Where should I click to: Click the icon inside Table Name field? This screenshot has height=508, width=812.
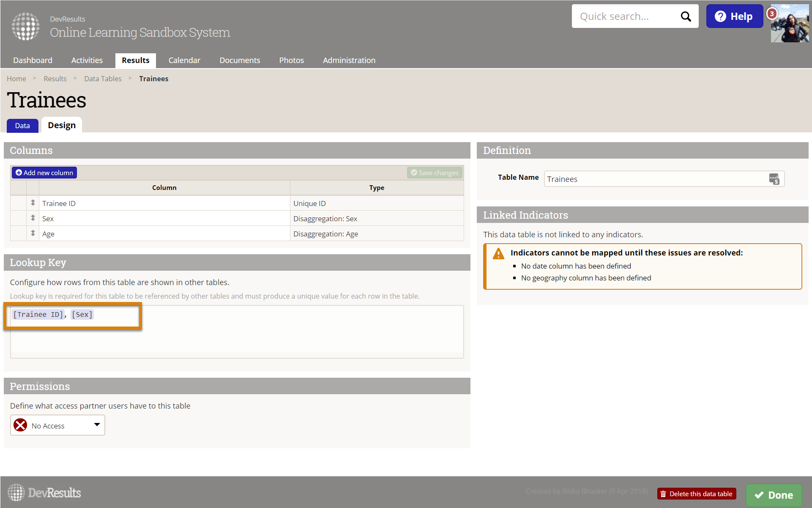[774, 179]
